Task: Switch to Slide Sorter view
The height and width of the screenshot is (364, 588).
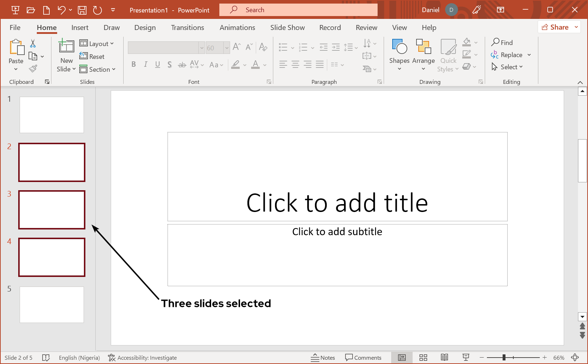Action: (x=423, y=357)
